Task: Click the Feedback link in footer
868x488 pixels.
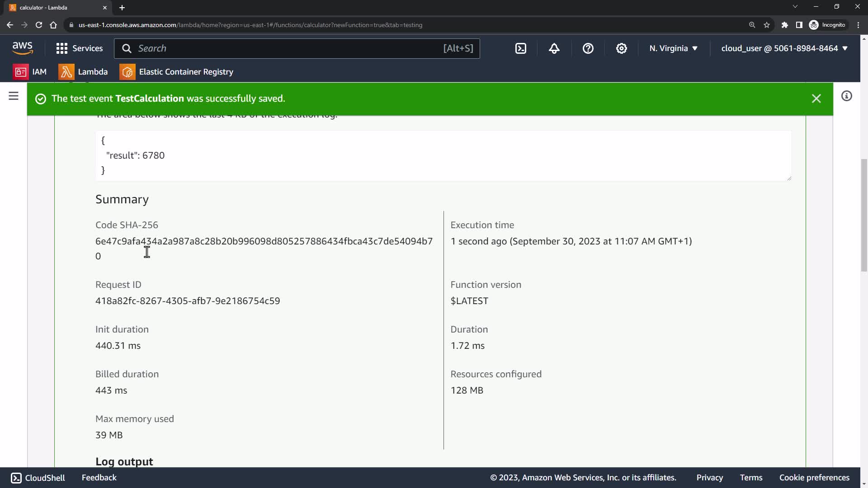Action: point(99,478)
